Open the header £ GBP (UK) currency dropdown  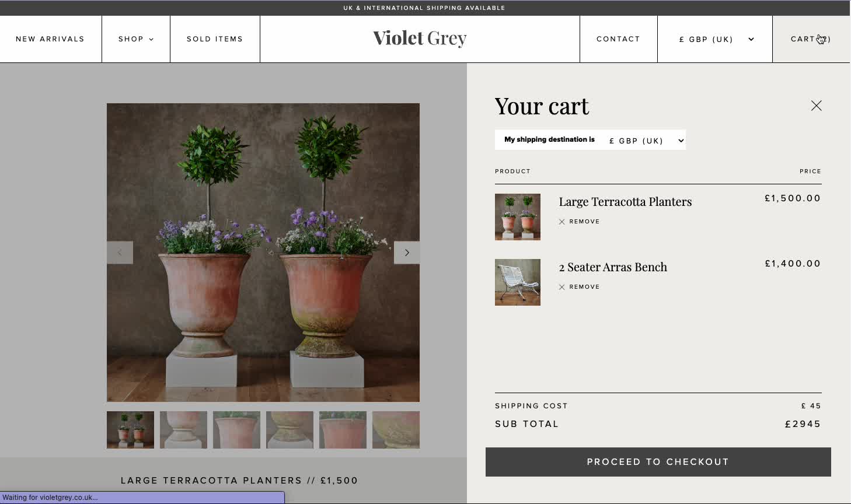[715, 39]
